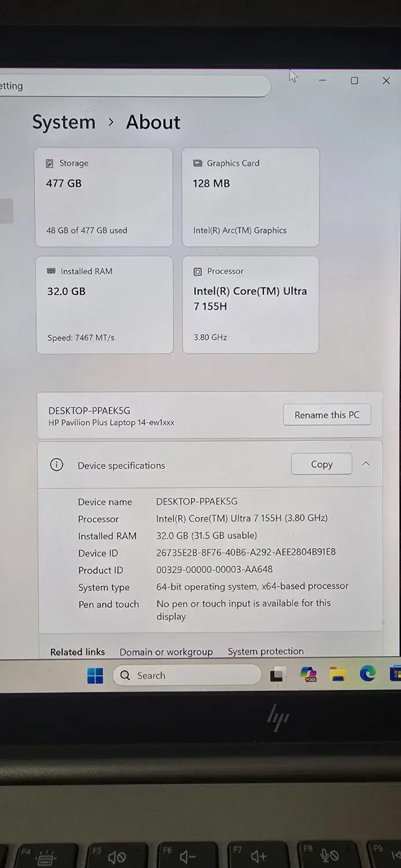Click the Graphics Card icon

tap(197, 164)
